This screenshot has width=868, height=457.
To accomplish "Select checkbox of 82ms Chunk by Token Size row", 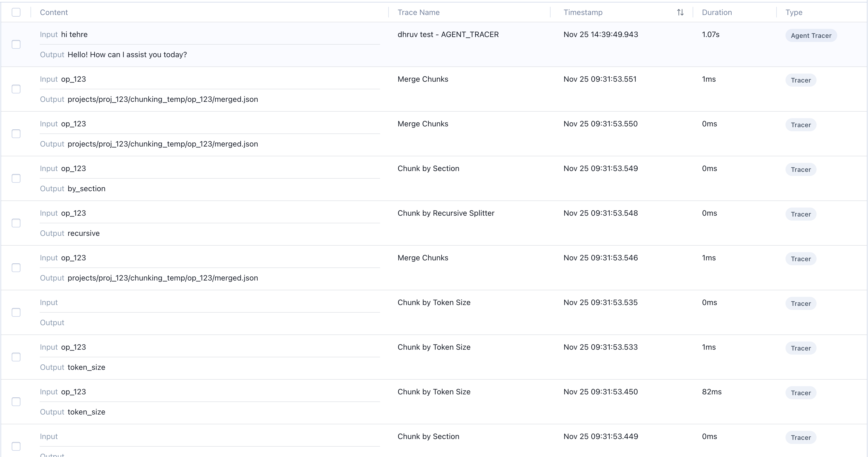I will click(16, 402).
